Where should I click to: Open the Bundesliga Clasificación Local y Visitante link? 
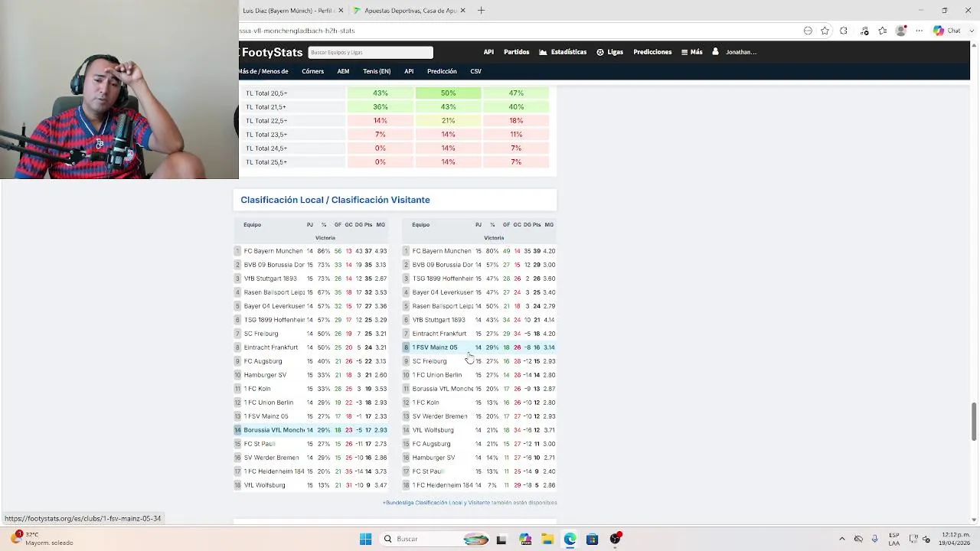[x=436, y=503]
